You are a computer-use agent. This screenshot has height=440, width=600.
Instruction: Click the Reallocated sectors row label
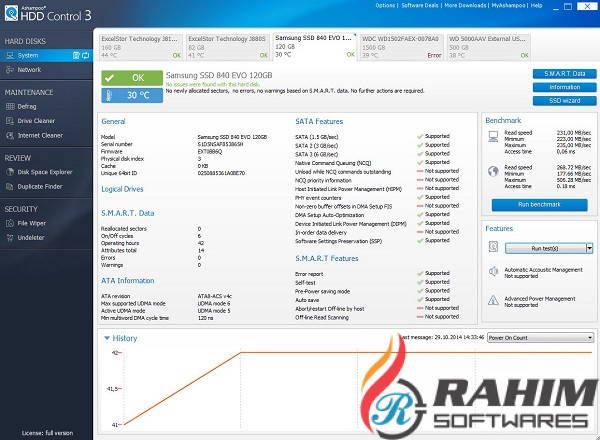click(x=124, y=229)
